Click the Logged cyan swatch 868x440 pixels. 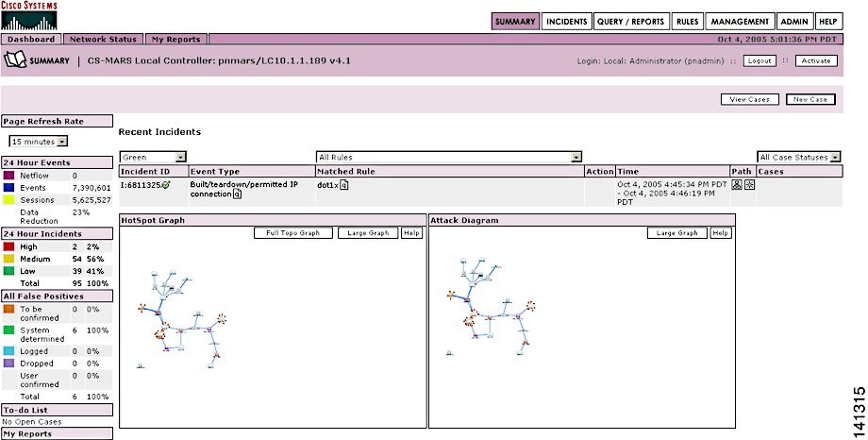click(8, 351)
